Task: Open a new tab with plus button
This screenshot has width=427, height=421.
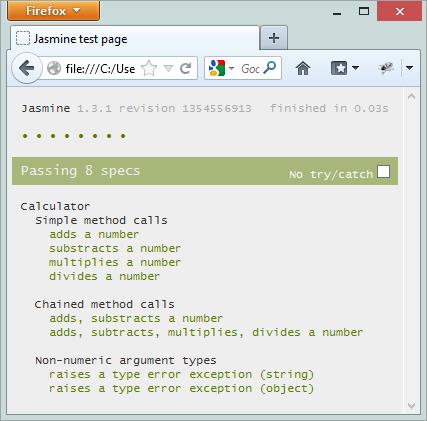Action: pyautogui.click(x=274, y=38)
